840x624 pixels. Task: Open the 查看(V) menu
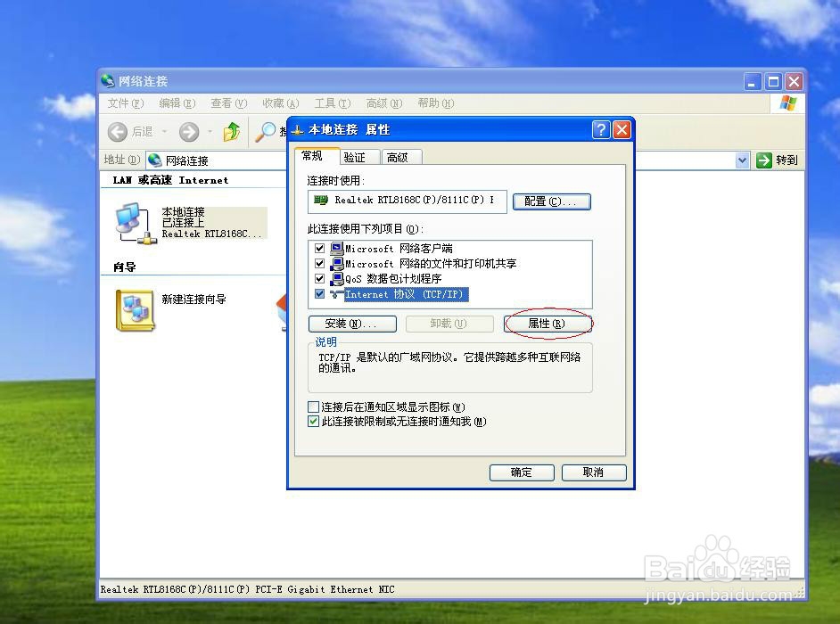click(229, 103)
